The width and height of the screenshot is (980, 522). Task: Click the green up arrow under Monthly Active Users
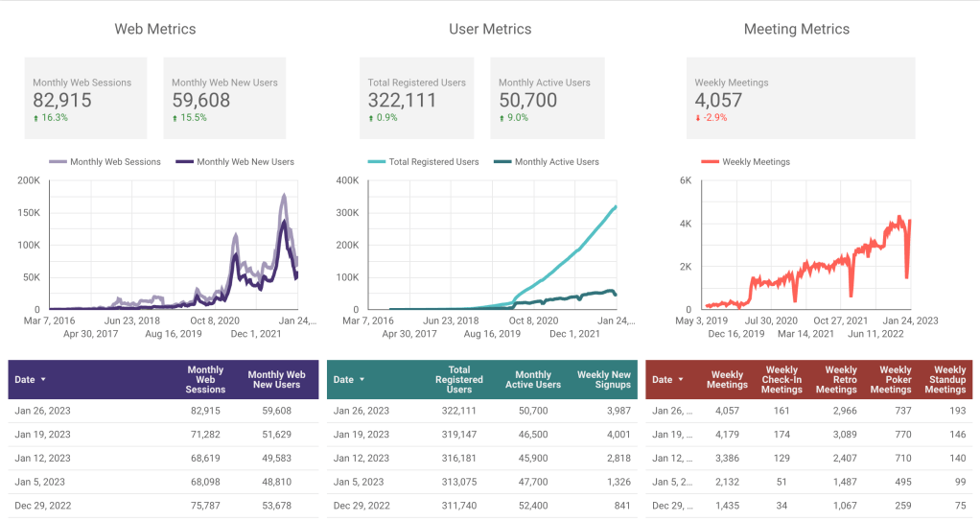coord(502,118)
